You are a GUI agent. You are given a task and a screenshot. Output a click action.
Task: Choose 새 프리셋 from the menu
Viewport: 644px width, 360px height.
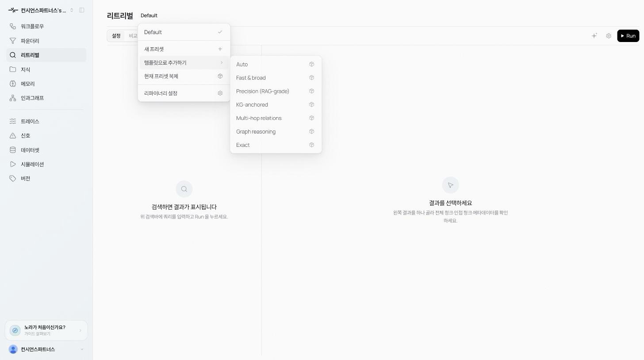(184, 49)
